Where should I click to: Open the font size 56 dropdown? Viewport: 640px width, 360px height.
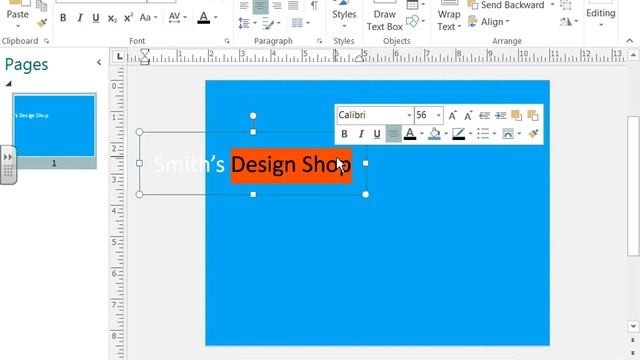click(x=438, y=116)
